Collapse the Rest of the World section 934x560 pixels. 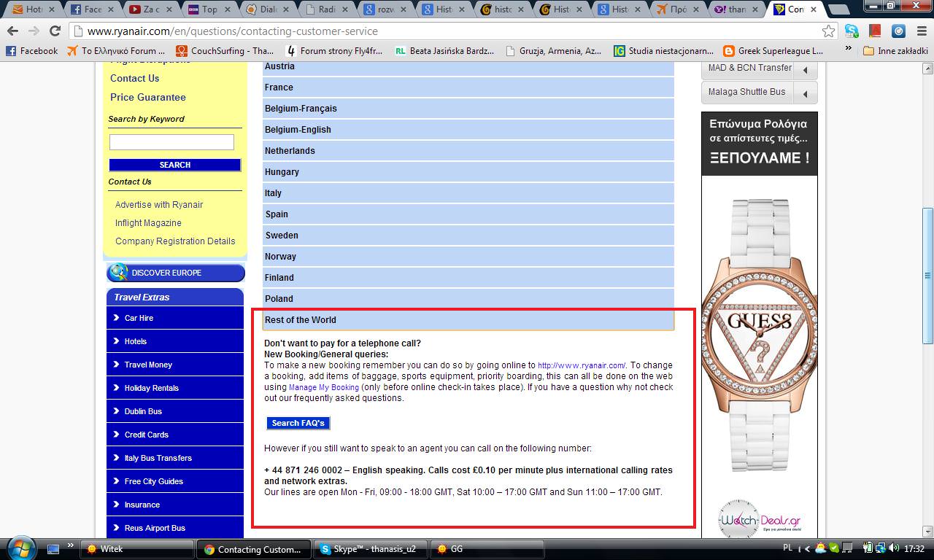[x=468, y=320]
